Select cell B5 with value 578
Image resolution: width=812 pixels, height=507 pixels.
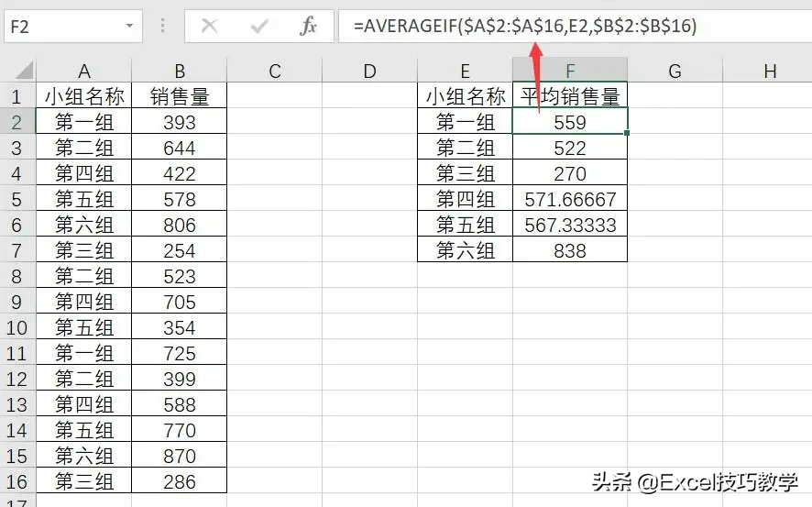(x=180, y=199)
